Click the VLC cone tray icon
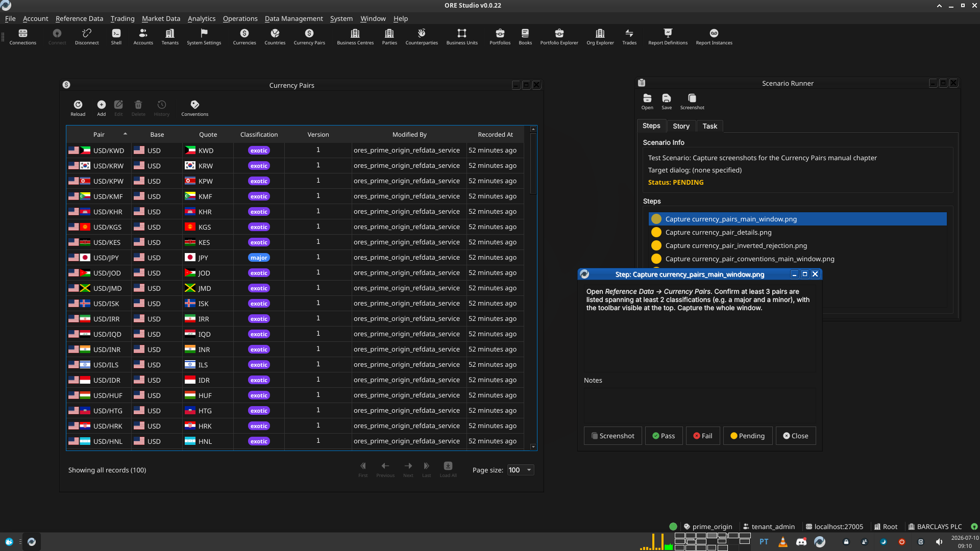 pyautogui.click(x=782, y=542)
